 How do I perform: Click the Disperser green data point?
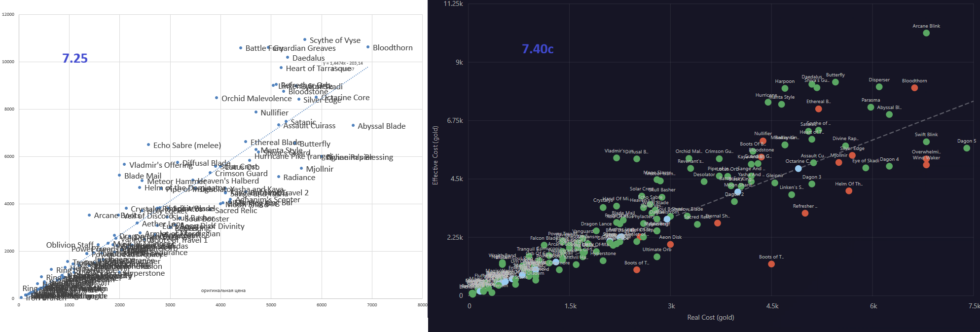pyautogui.click(x=879, y=87)
